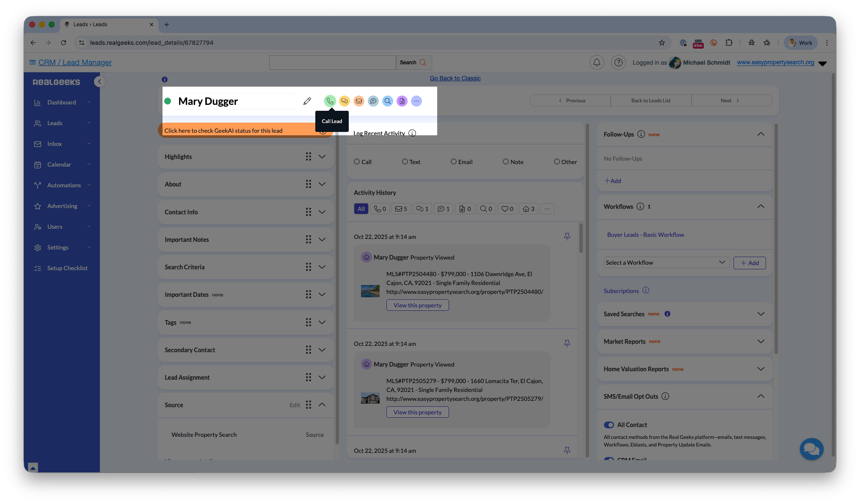860x504 pixels.
Task: Filter activity history by All tab
Action: [361, 209]
